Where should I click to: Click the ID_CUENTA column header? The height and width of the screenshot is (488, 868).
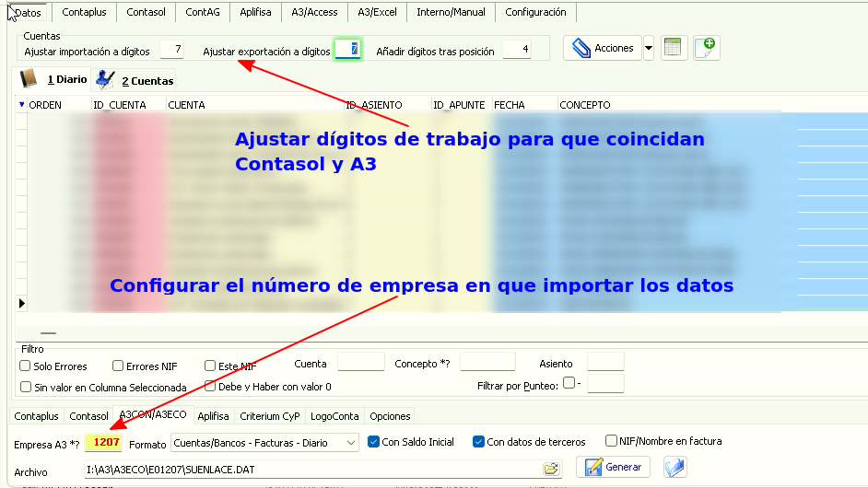coord(128,105)
